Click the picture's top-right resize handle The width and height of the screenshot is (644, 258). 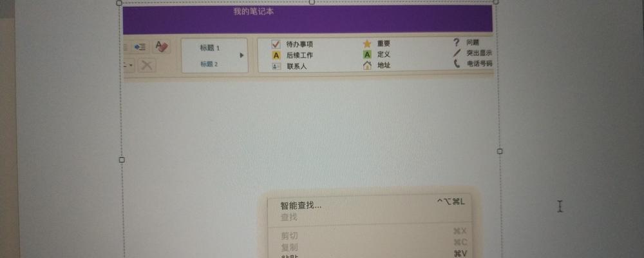(496, 2)
